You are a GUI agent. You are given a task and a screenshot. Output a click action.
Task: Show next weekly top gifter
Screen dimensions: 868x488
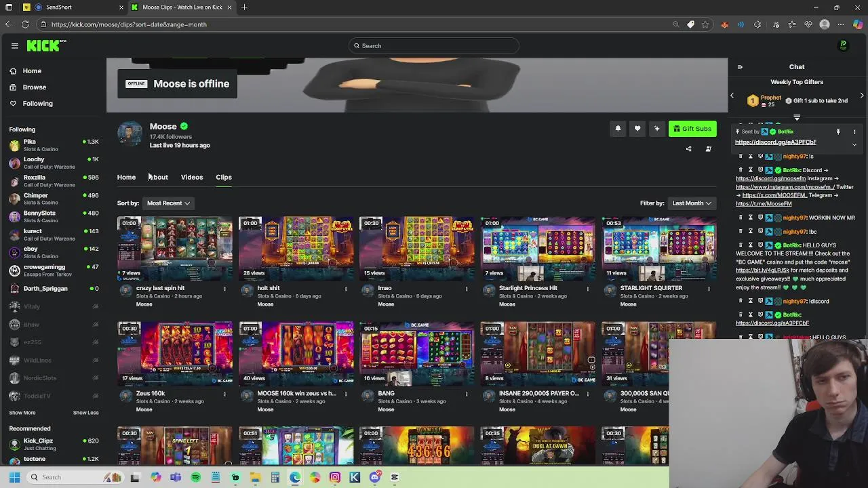[x=862, y=96]
